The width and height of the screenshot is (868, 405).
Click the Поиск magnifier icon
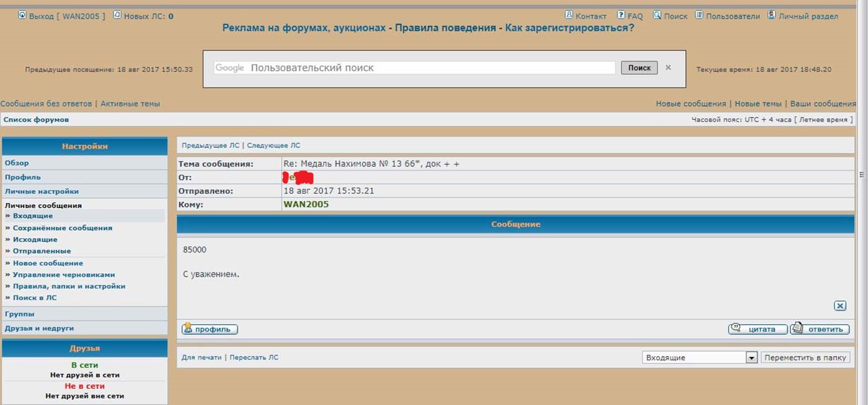(657, 15)
